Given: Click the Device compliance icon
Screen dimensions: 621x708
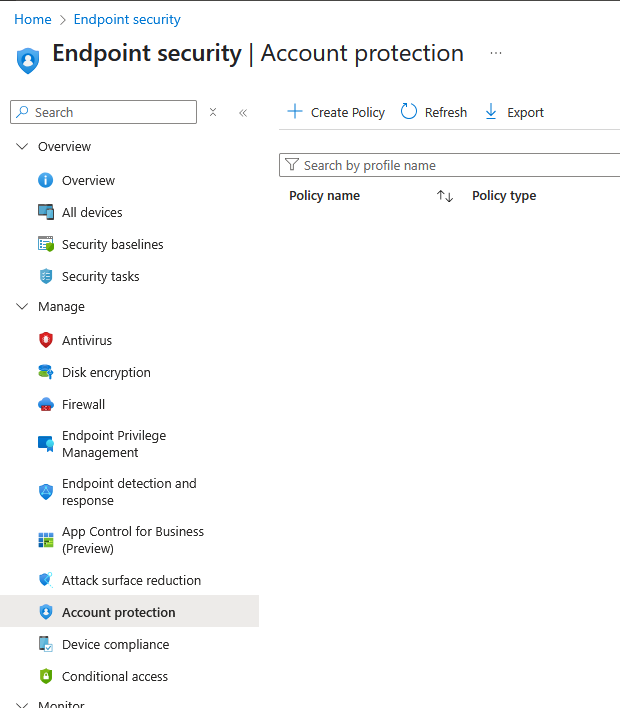Looking at the screenshot, I should point(45,645).
